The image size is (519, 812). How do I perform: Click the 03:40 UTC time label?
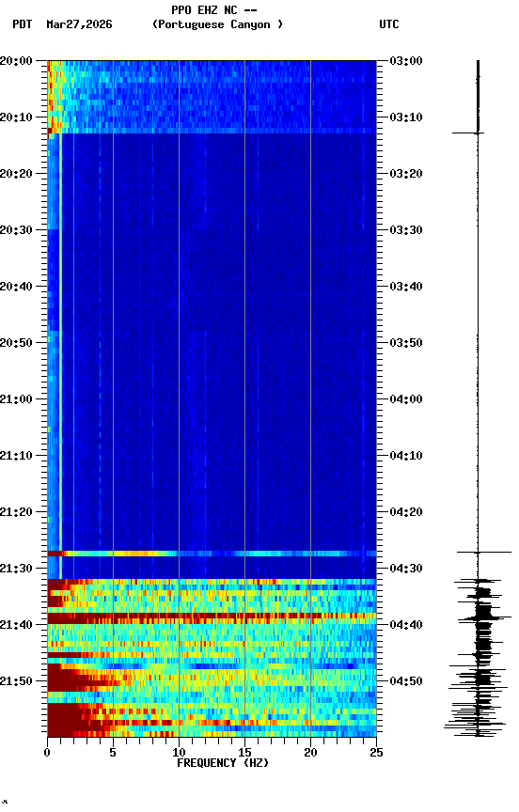[x=406, y=287]
